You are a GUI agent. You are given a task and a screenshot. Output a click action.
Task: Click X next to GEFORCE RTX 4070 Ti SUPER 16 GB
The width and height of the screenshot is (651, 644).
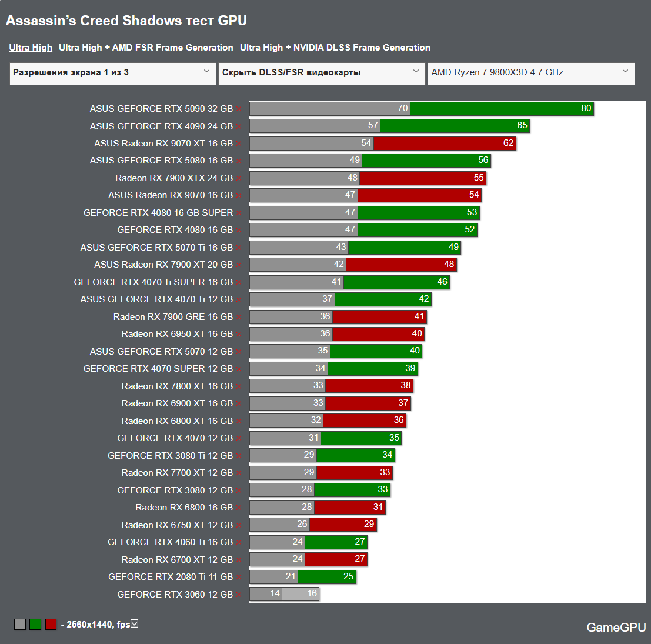[x=239, y=282]
